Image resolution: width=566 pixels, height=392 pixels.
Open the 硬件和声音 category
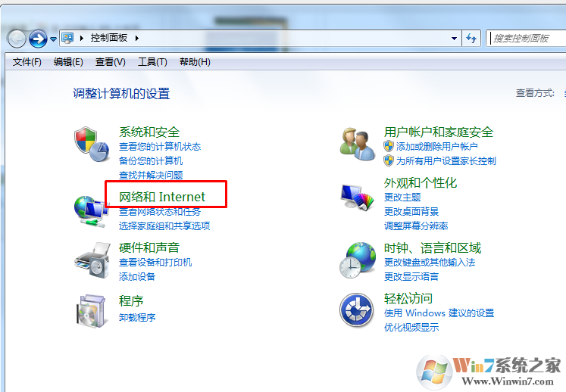[149, 247]
